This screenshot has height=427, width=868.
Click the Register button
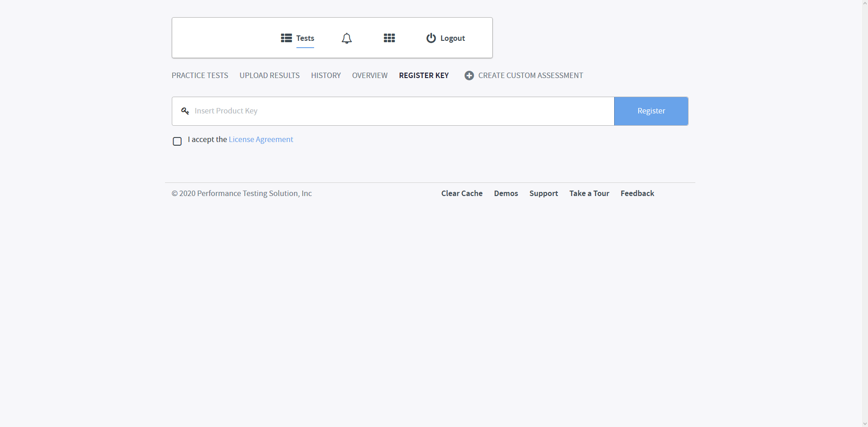coord(651,111)
